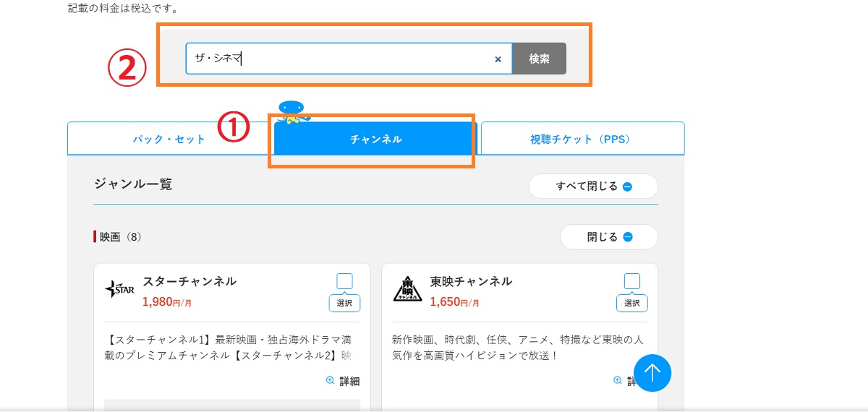This screenshot has width=868, height=412.
Task: Click the 東映チャンネル title text
Action: tap(471, 281)
